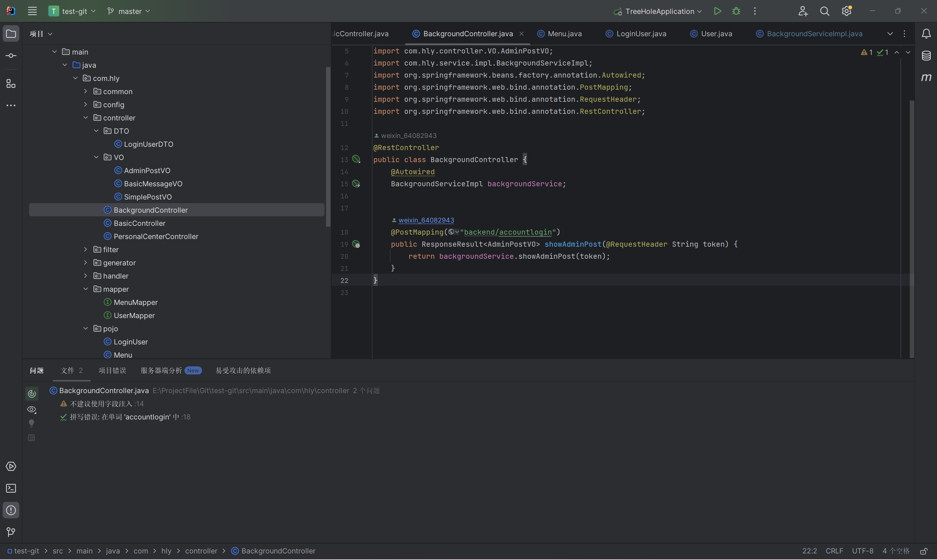Image resolution: width=937 pixels, height=560 pixels.
Task: Open Search Everywhere magnifier
Action: [825, 11]
